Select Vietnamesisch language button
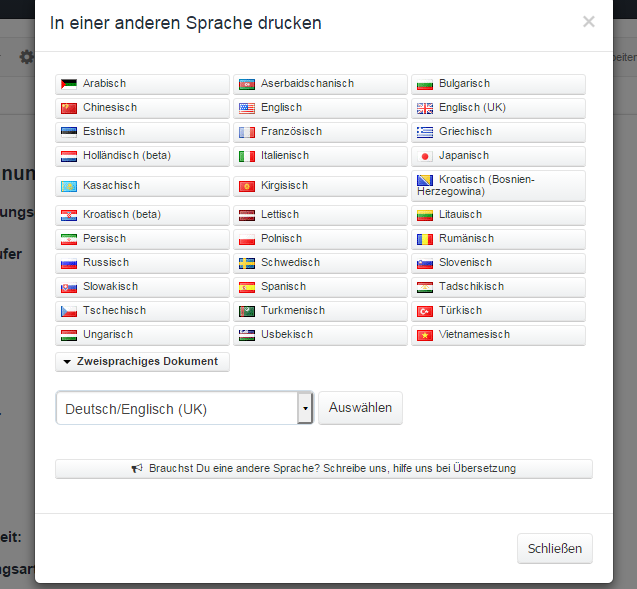 coord(498,335)
